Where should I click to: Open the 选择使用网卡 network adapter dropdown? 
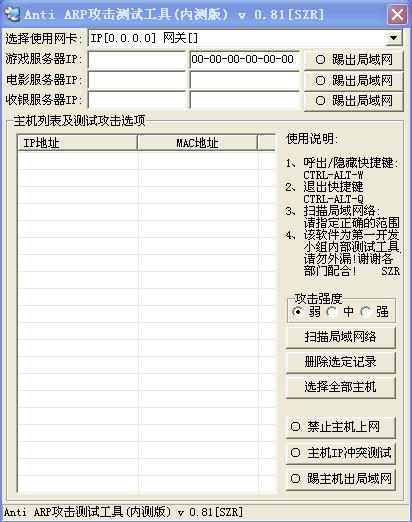coord(394,38)
